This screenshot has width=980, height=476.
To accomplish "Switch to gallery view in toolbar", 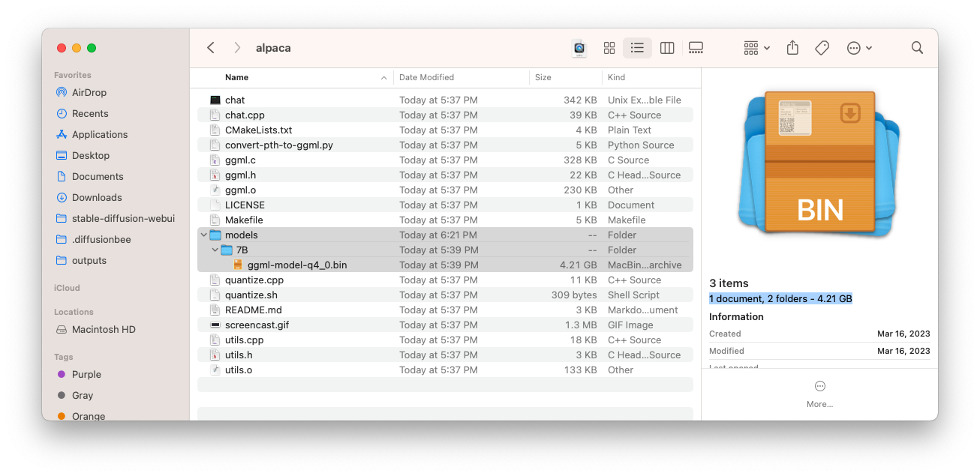I will coord(696,48).
